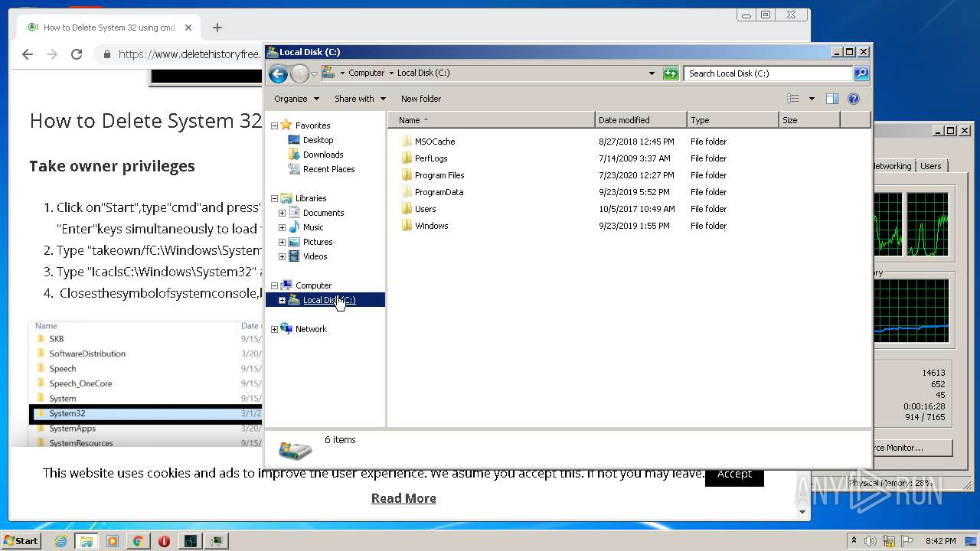Switch to Chrome in the taskbar
Screen dimensions: 980x551
coord(138,541)
